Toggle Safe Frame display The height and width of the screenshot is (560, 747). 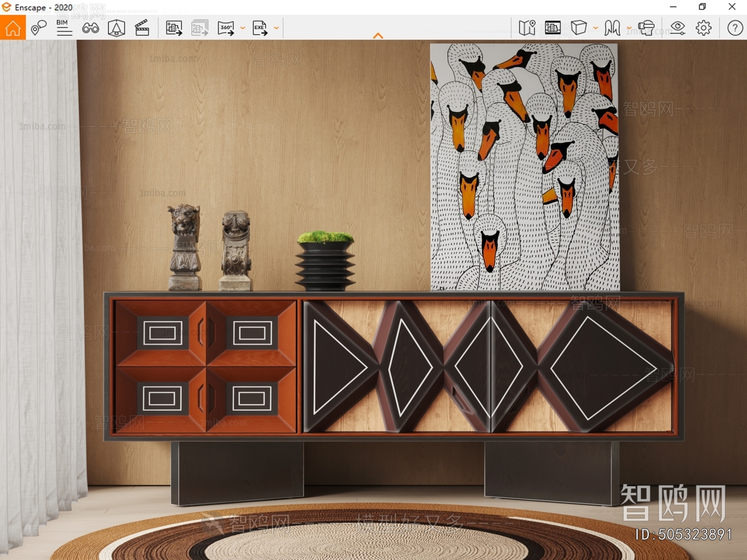point(553,28)
